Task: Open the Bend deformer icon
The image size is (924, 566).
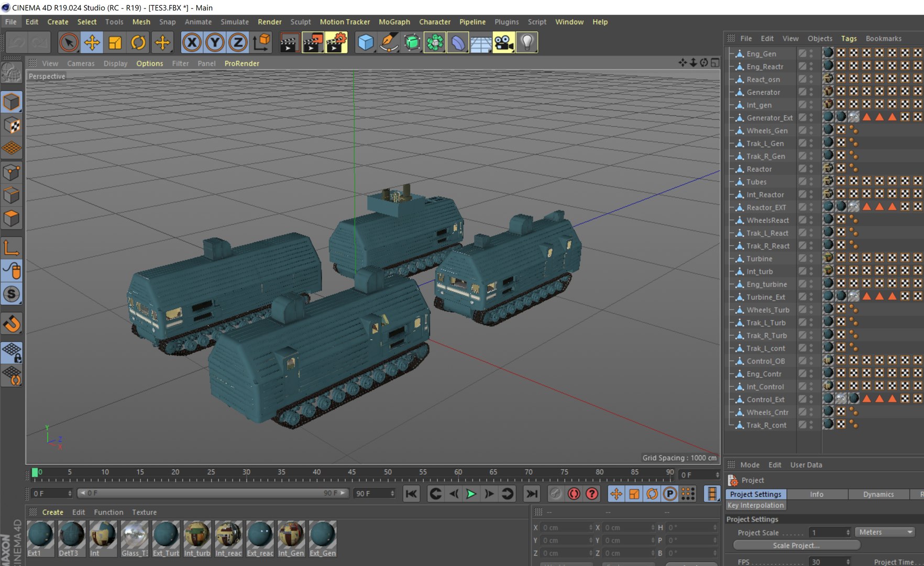Action: [x=458, y=42]
